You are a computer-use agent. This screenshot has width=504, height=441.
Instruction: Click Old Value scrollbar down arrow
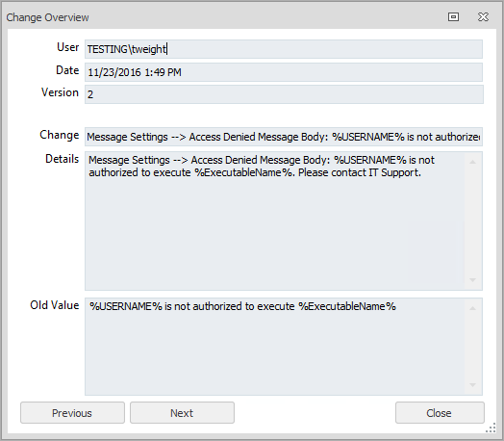472,385
